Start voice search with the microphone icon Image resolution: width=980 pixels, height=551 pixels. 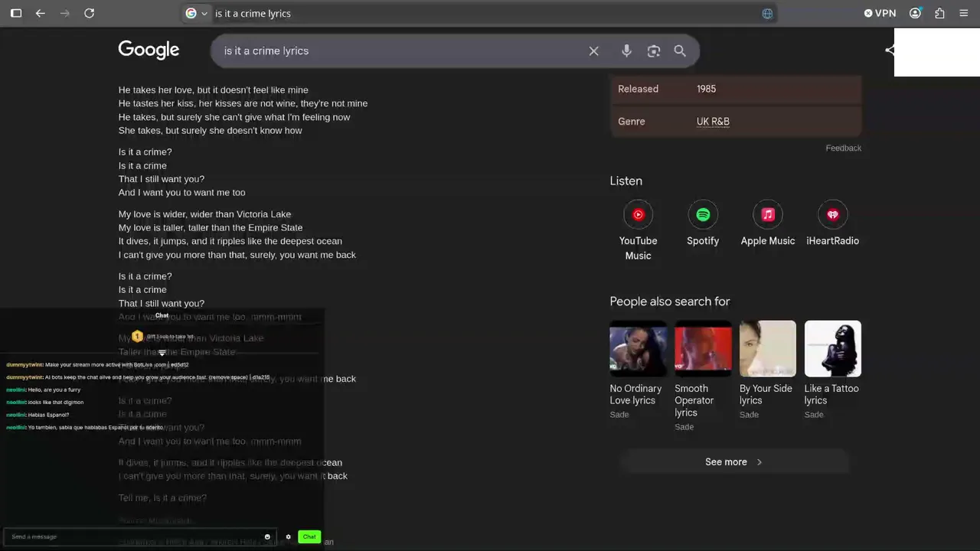point(626,51)
